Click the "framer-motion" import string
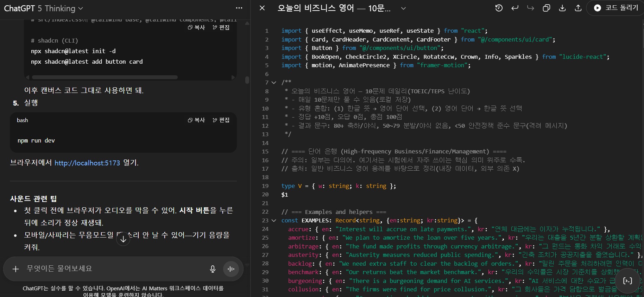Screen dimensions: 644x297 (442, 65)
